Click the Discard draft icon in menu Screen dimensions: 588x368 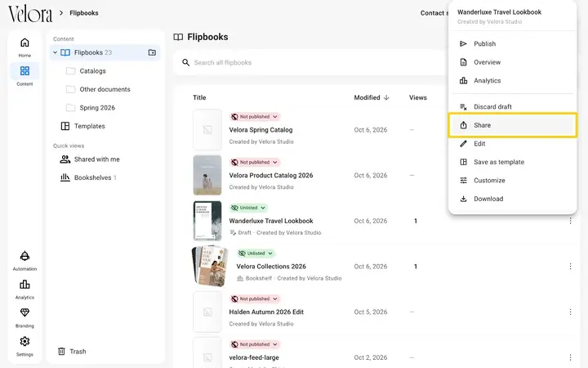click(464, 107)
